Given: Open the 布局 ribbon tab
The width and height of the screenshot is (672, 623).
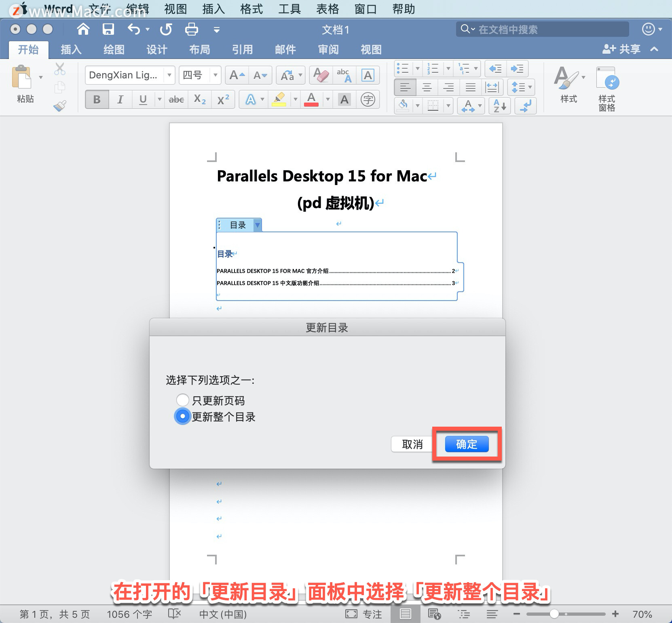Looking at the screenshot, I should click(199, 49).
